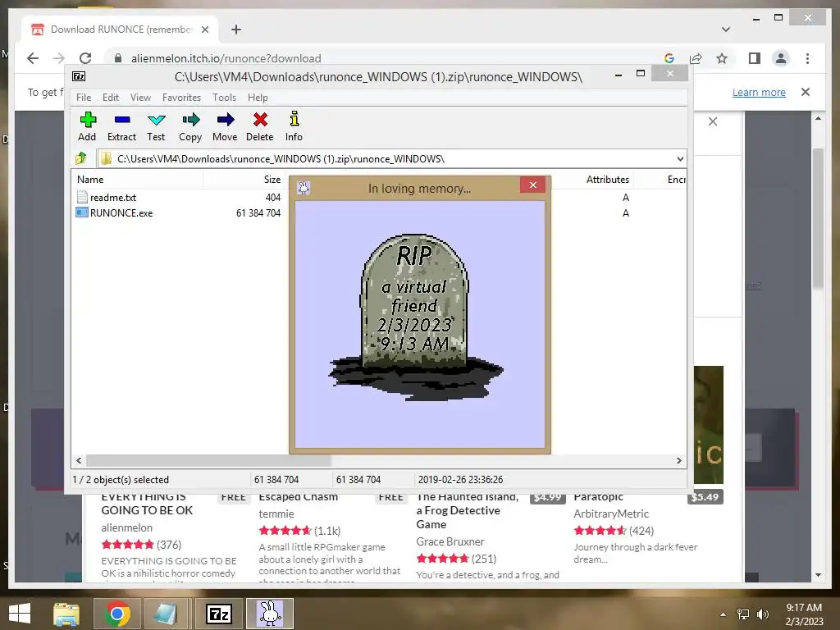840x630 pixels.
Task: Open temmie author link
Action: click(x=276, y=514)
